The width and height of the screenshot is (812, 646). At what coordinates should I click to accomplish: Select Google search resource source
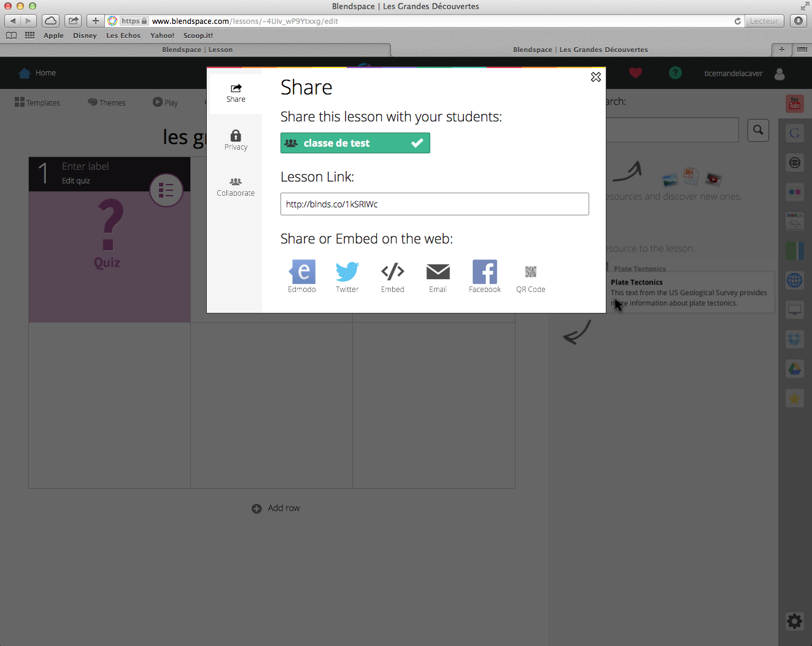click(795, 133)
